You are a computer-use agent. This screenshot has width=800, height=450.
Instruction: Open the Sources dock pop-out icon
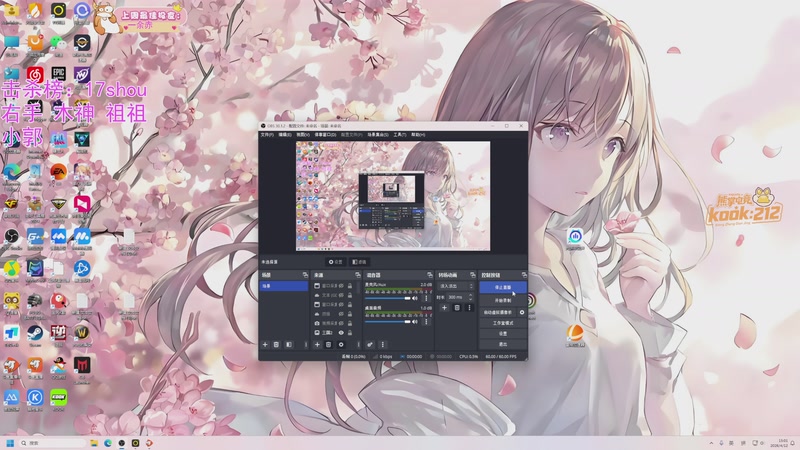358,275
